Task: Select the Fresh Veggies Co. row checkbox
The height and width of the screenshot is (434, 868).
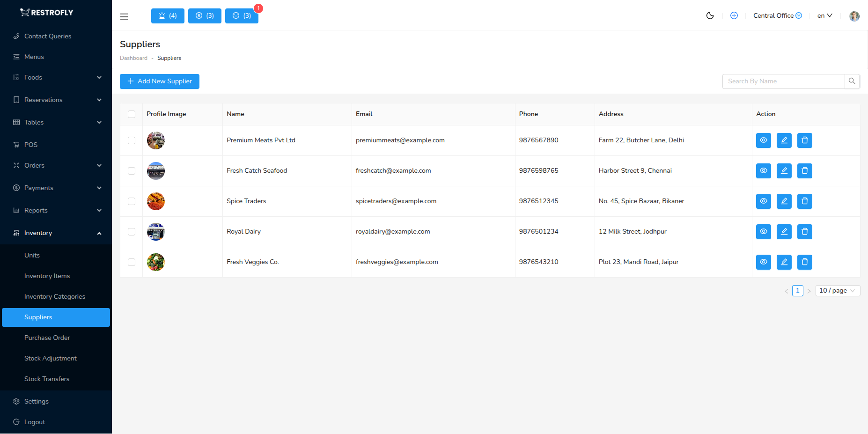Action: 132,262
